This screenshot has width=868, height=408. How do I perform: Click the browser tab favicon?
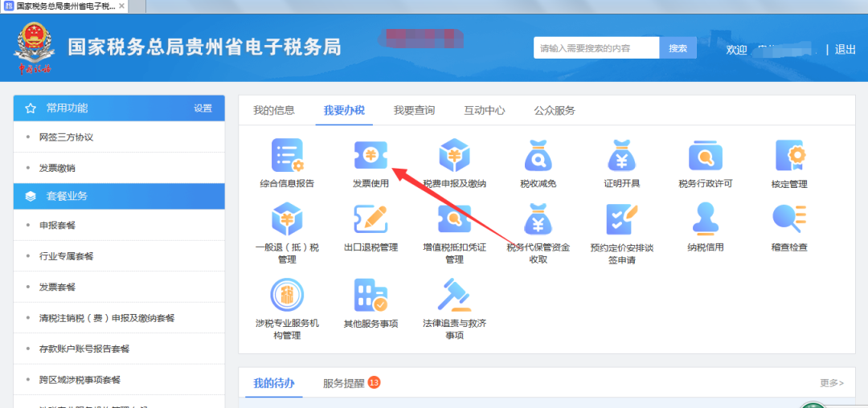pos(8,6)
